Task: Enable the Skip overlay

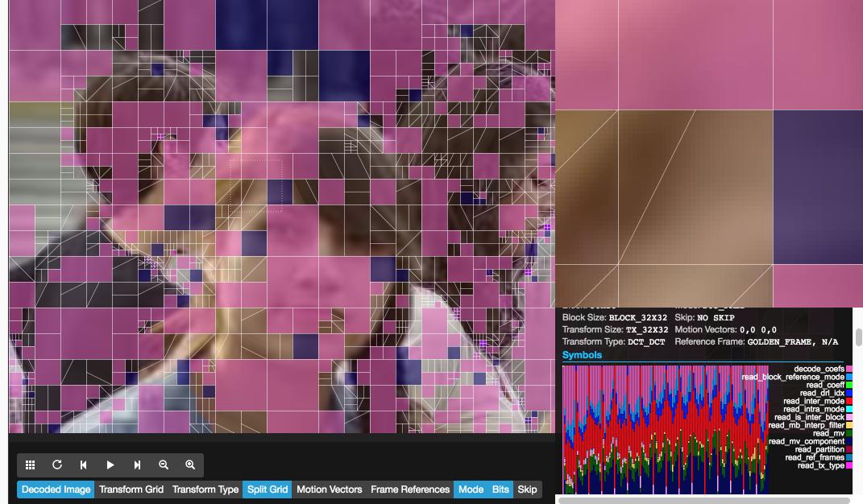Action: point(527,490)
